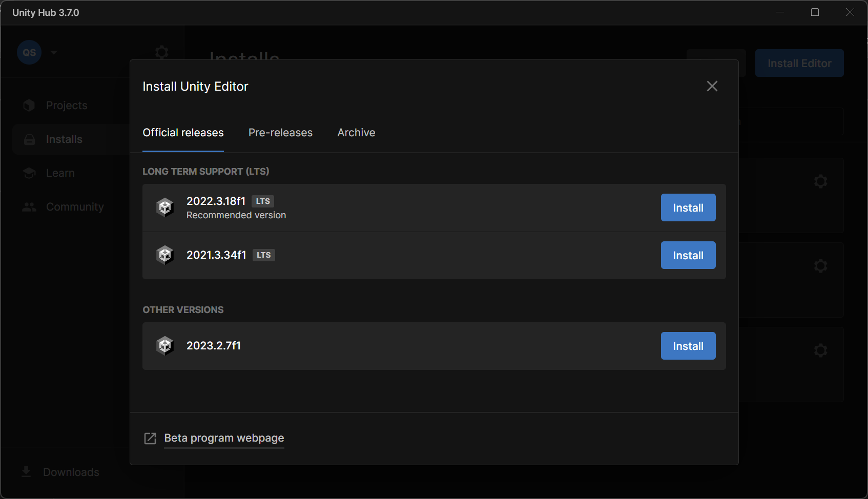Minimize the Unity Hub window

(x=780, y=12)
